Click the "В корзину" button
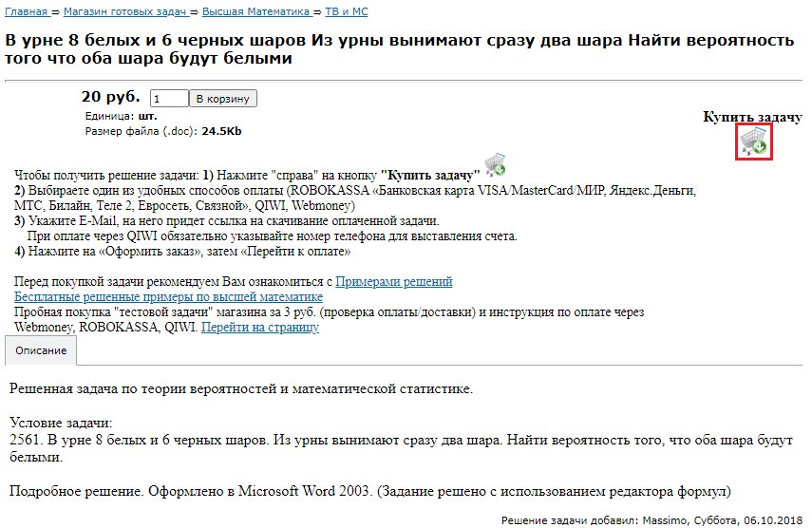This screenshot has width=812, height=528. click(x=223, y=99)
